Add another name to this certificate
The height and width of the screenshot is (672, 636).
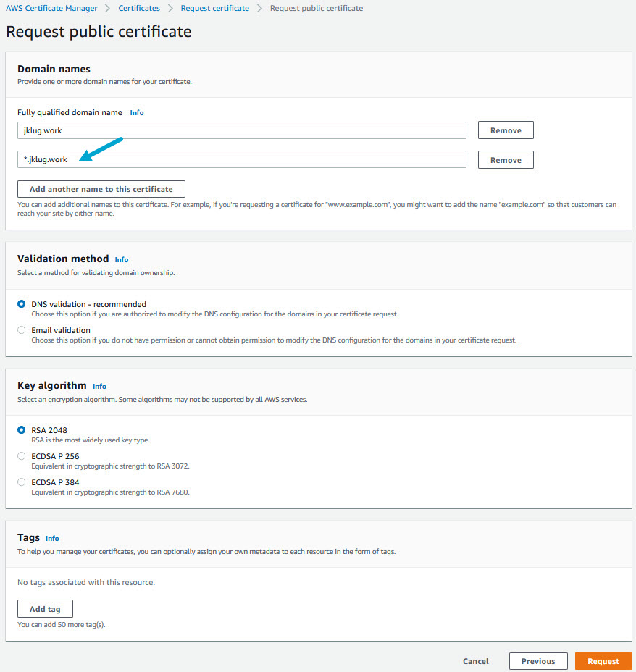point(101,189)
